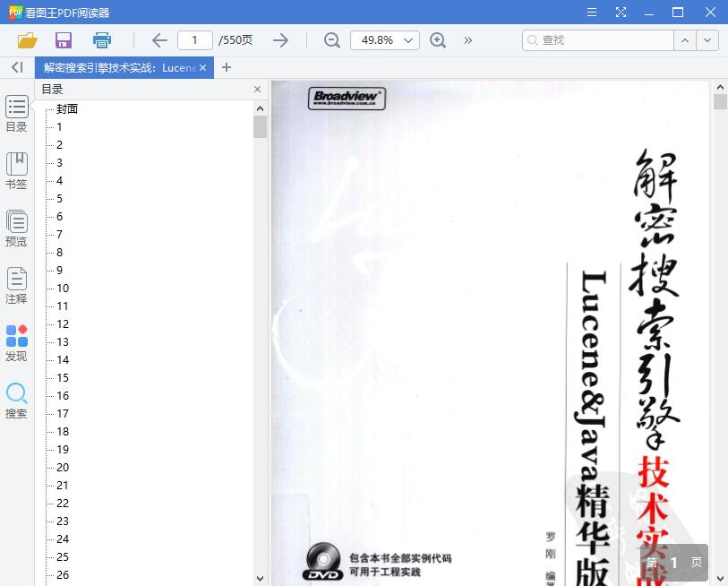This screenshot has height=586, width=728.
Task: Toggle the 注释 annotations panel
Action: (16, 284)
